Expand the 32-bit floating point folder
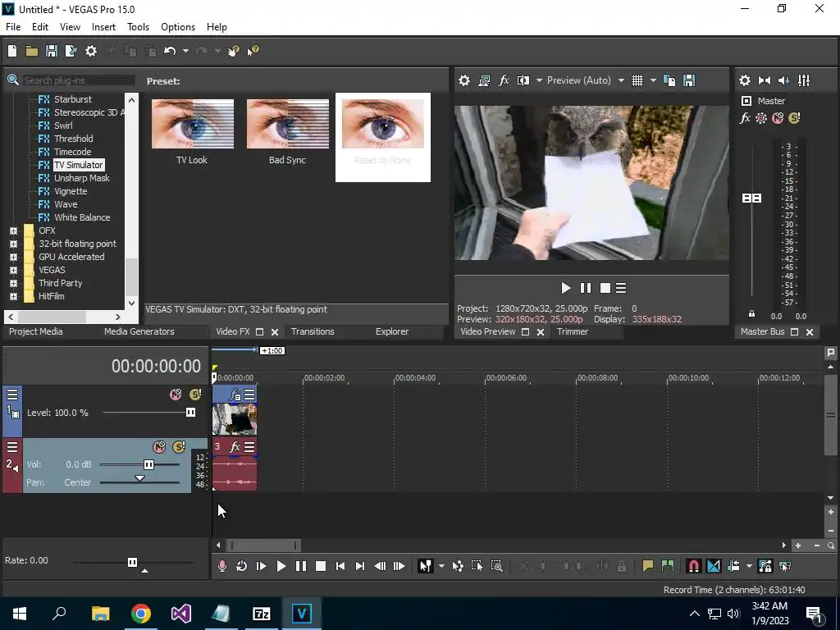 pyautogui.click(x=13, y=244)
